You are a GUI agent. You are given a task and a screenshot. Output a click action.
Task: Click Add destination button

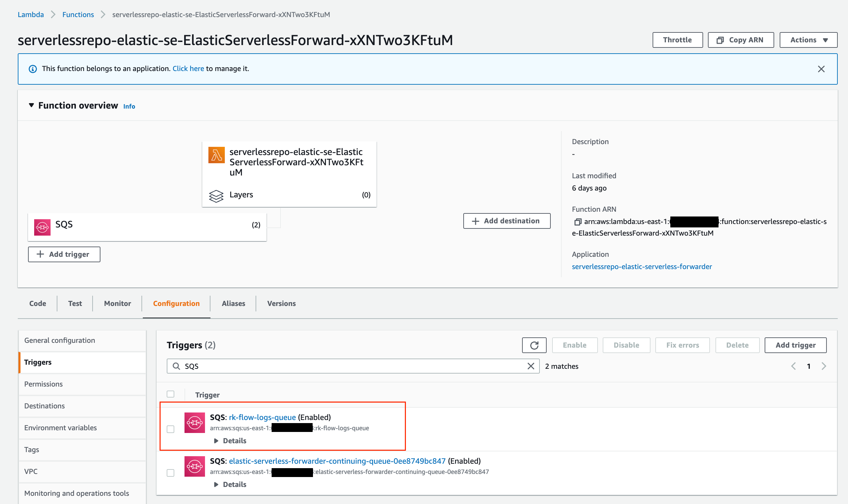pos(507,221)
